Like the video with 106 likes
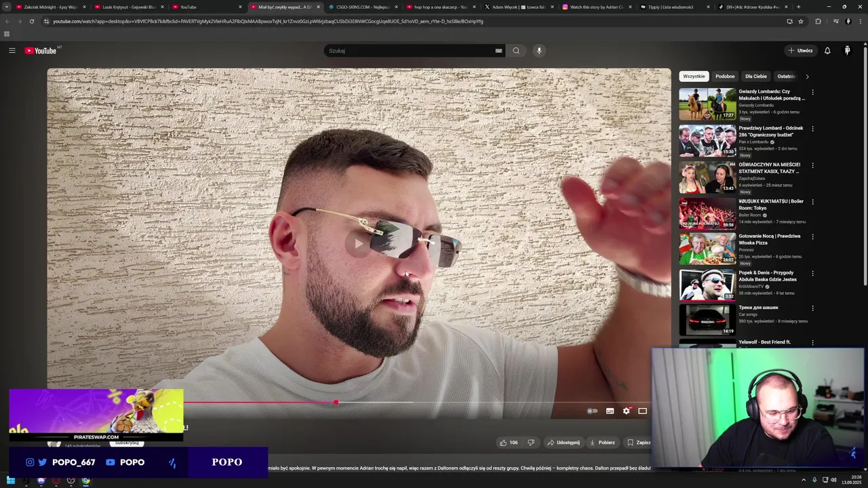 [x=509, y=443]
